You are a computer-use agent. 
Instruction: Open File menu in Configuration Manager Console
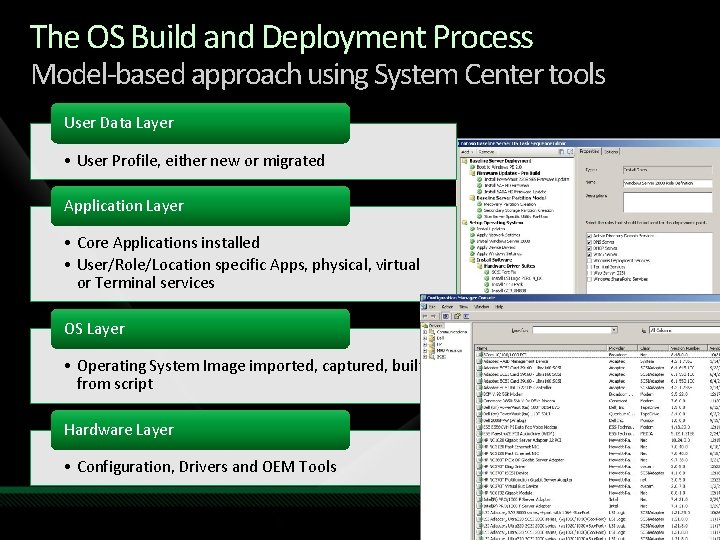pyautogui.click(x=432, y=307)
